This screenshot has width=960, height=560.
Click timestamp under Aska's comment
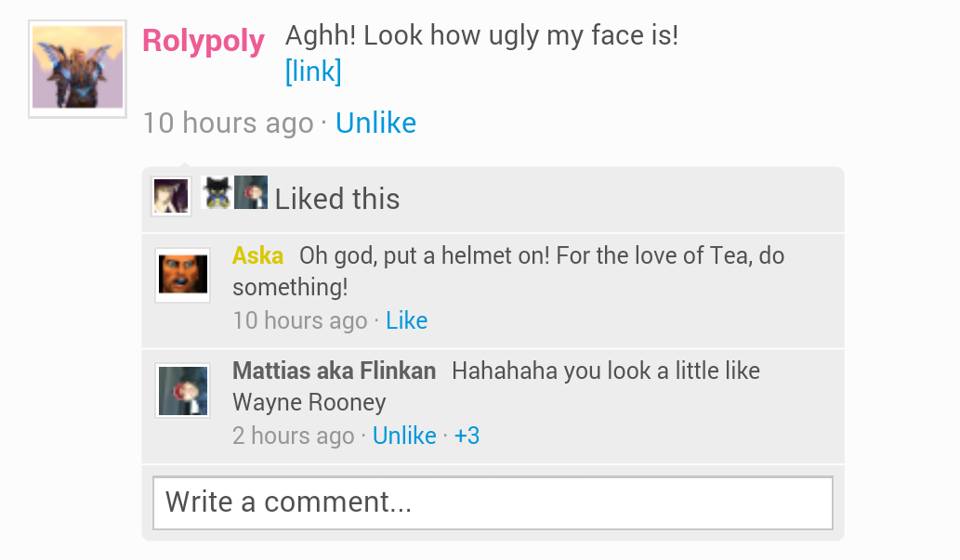coord(299,321)
